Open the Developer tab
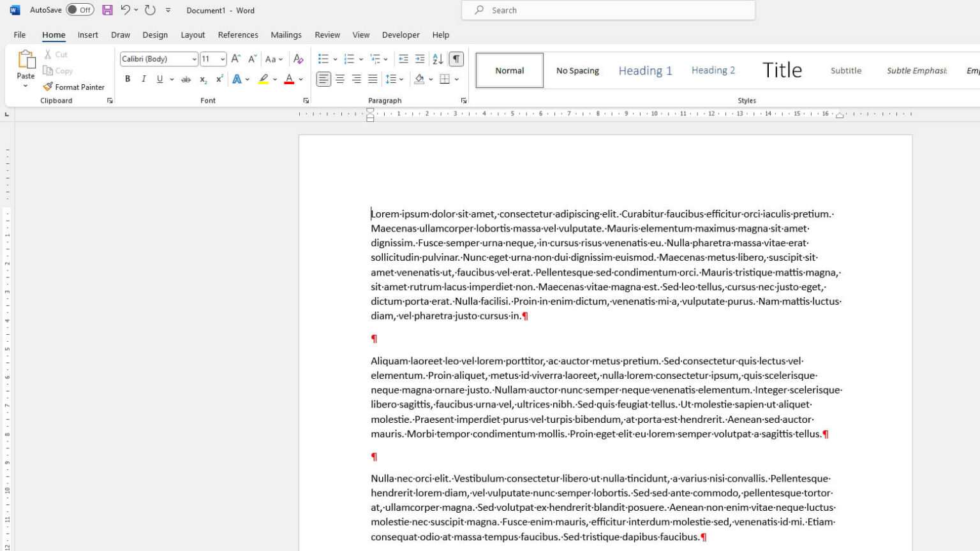 click(401, 35)
